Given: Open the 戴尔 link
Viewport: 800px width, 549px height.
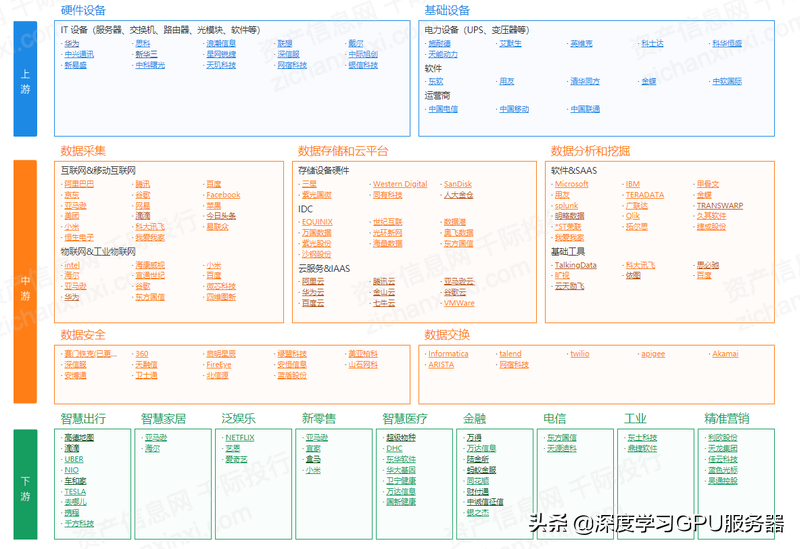Looking at the screenshot, I should click(356, 43).
